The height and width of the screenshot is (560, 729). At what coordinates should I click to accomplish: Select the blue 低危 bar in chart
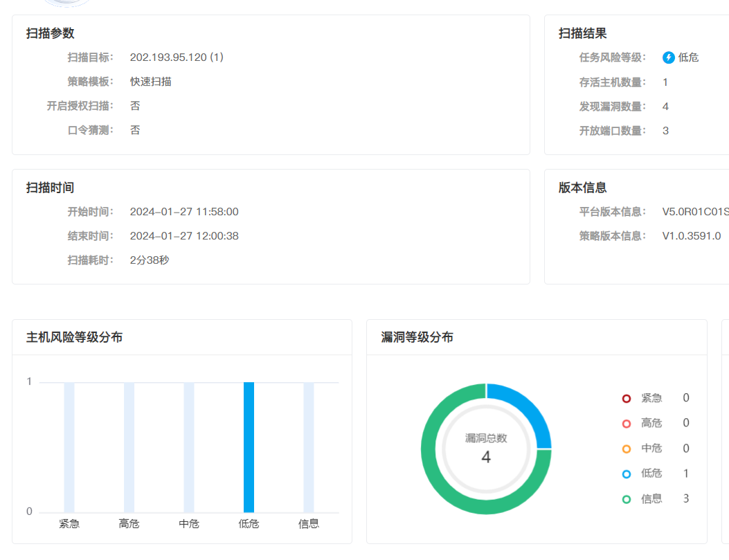249,447
